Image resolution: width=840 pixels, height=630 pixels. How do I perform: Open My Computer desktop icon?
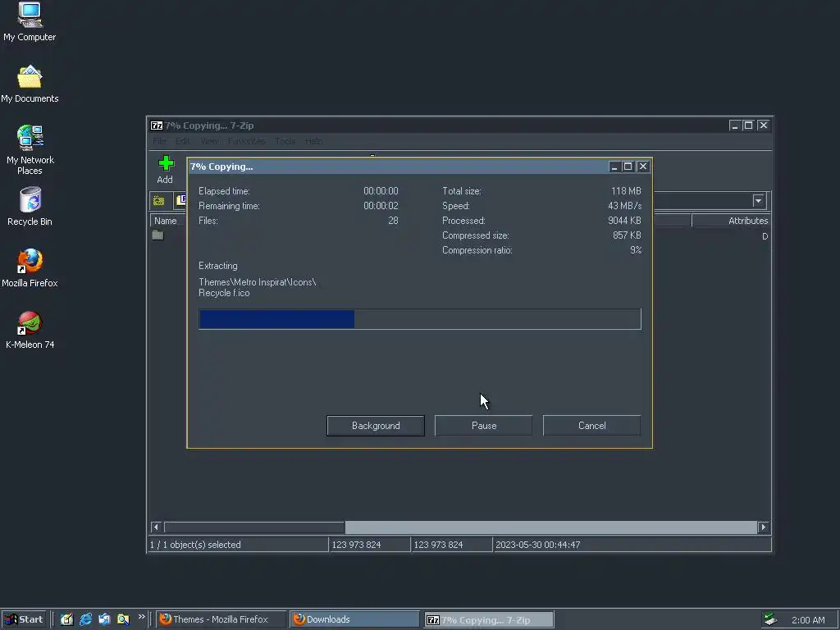click(30, 22)
